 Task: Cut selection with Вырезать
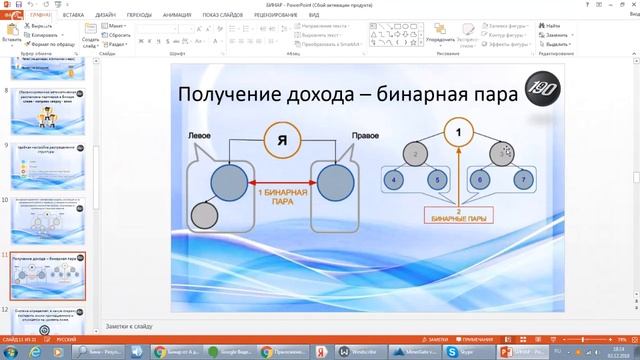38,26
